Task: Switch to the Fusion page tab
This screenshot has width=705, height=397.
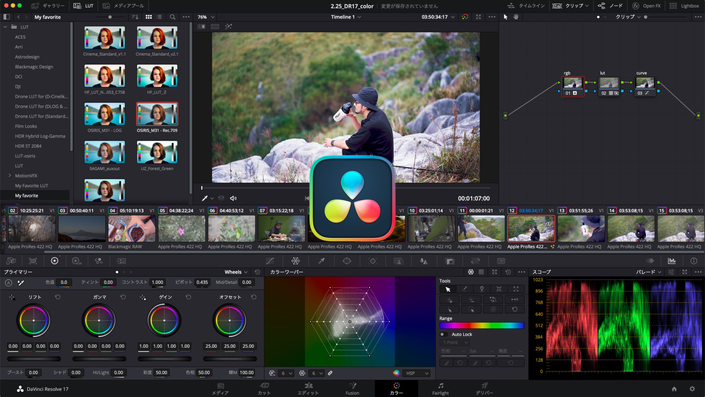Action: 352,389
